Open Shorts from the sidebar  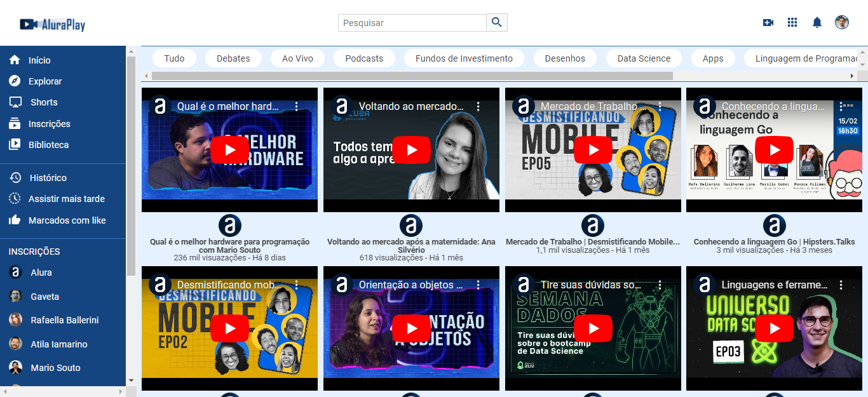coord(43,102)
